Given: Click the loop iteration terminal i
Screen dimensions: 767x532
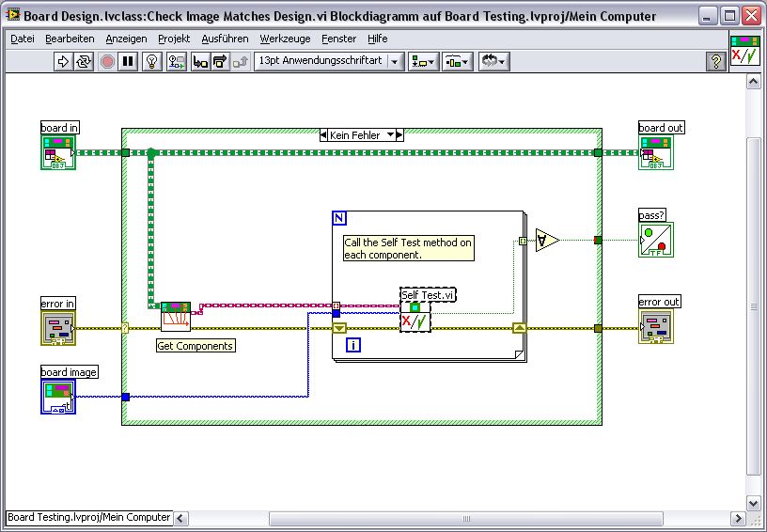Looking at the screenshot, I should pyautogui.click(x=353, y=345).
